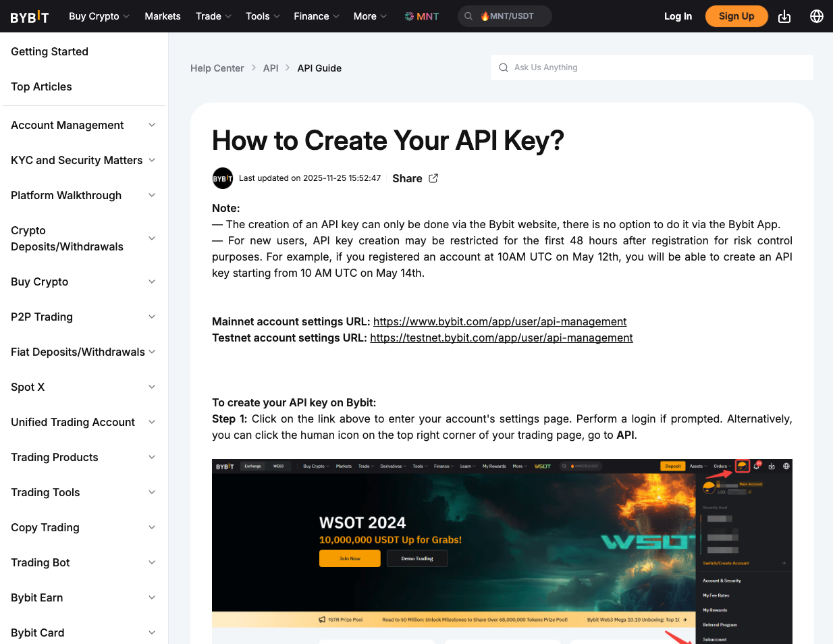Click the Ask Us Anything search icon
This screenshot has height=644, width=833.
(x=504, y=68)
